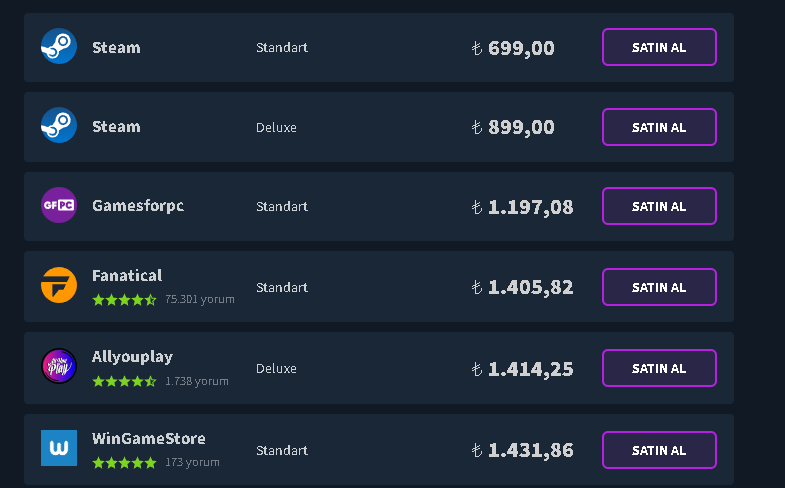The width and height of the screenshot is (785, 488).
Task: Click the Allyouplay store name text
Action: click(132, 357)
